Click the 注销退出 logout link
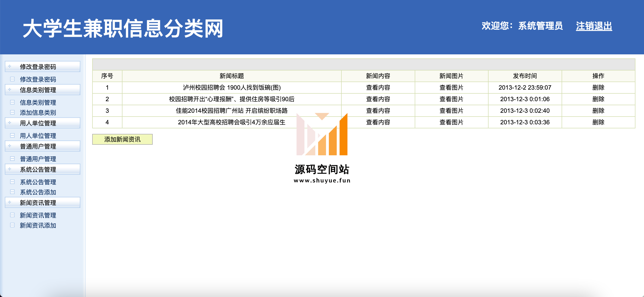 (594, 26)
